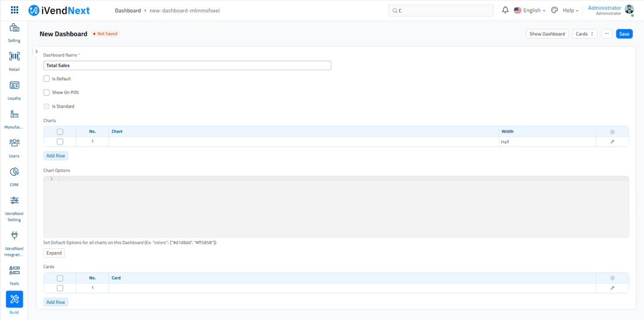The image size is (644, 320).
Task: Enable the Is Default checkbox
Action: pyautogui.click(x=47, y=79)
